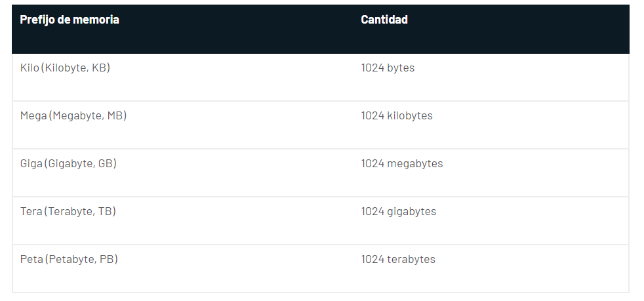
Task: Click the "Cantidad" column header
Action: (x=384, y=20)
